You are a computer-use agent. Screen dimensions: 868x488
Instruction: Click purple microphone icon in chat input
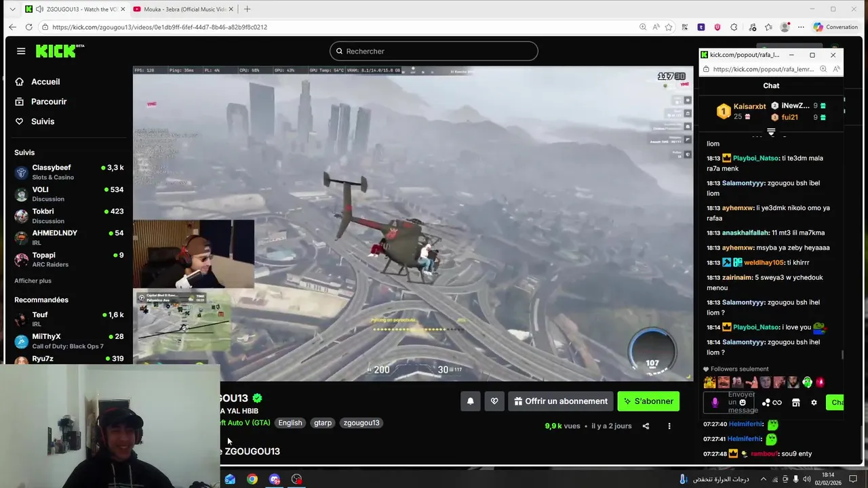[x=715, y=403]
